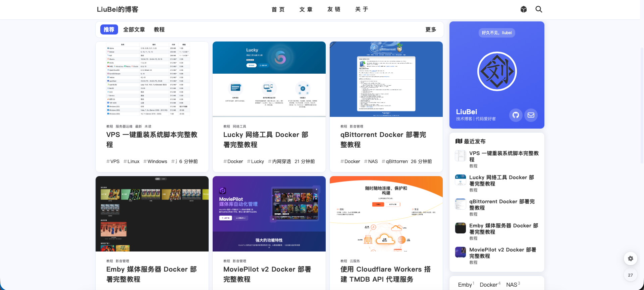The width and height of the screenshot is (644, 290).
Task: Open the 首页 navigation item
Action: tap(278, 9)
